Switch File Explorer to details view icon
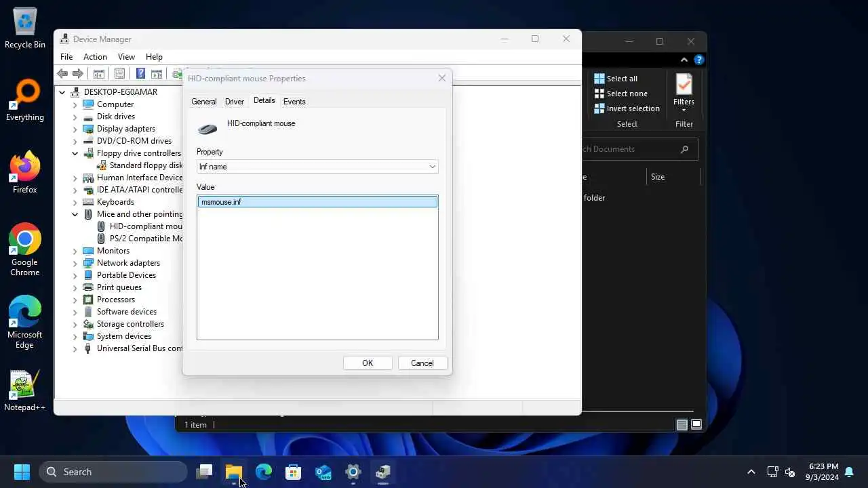The image size is (868, 488). click(682, 425)
